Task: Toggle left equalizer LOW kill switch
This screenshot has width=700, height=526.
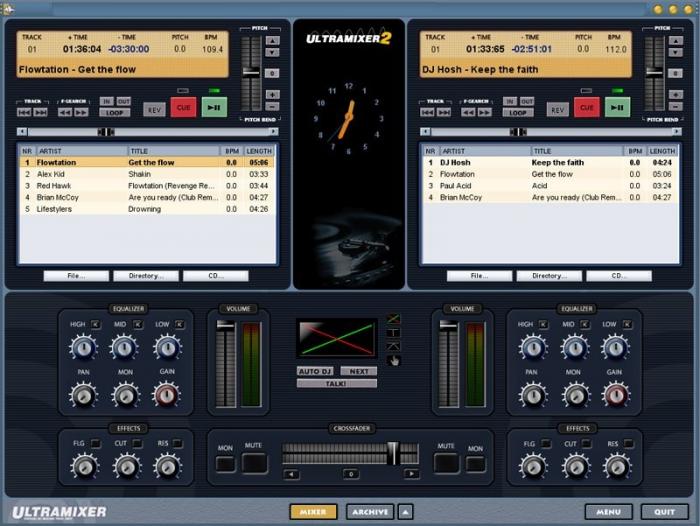Action: coord(179,325)
